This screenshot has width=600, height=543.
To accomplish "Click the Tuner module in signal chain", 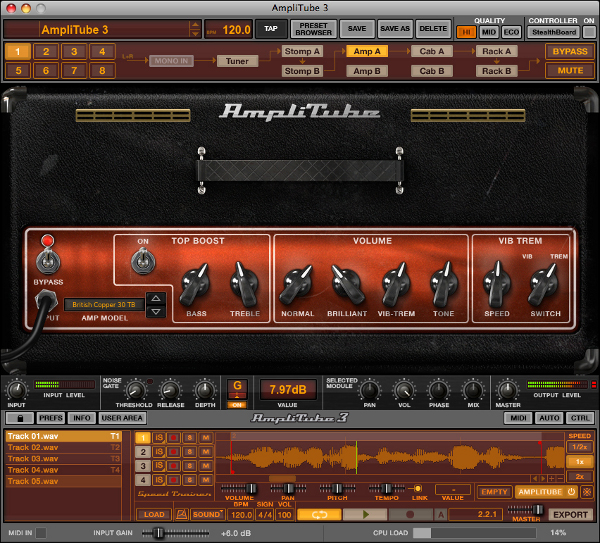I will click(237, 61).
